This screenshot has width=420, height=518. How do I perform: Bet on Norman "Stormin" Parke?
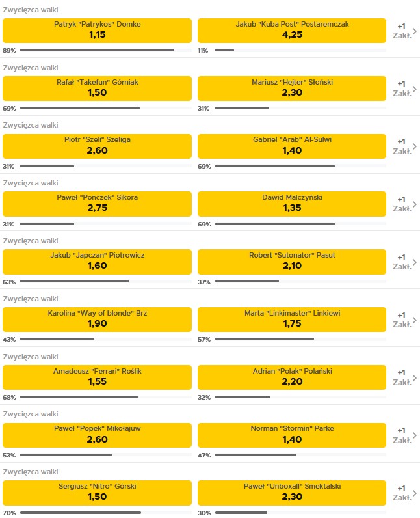(292, 435)
